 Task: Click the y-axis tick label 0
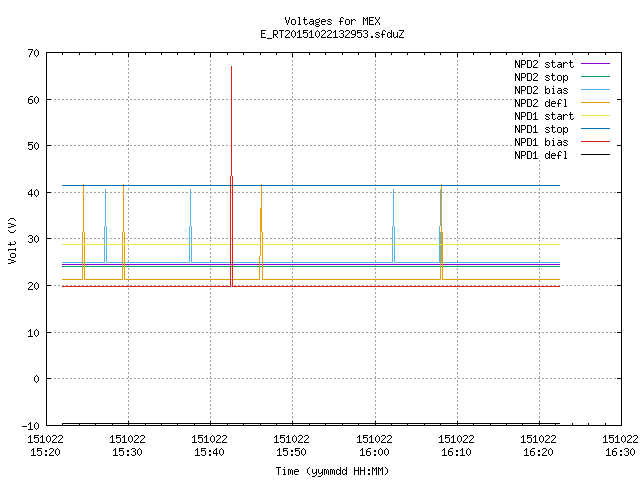tap(37, 379)
